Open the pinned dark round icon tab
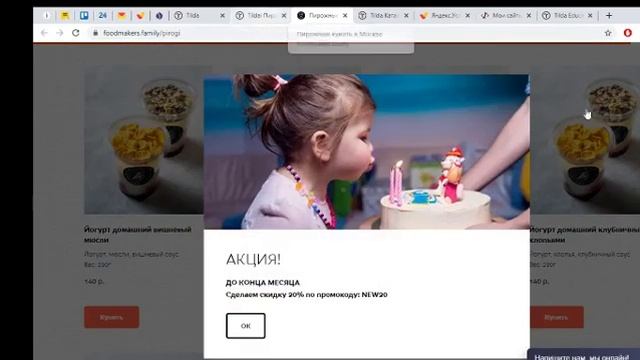 pos(159,16)
